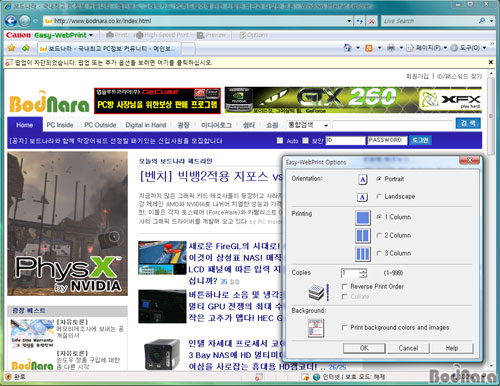The height and width of the screenshot is (386, 500).
Task: Click the 3 Column layout icon
Action: coord(363,254)
